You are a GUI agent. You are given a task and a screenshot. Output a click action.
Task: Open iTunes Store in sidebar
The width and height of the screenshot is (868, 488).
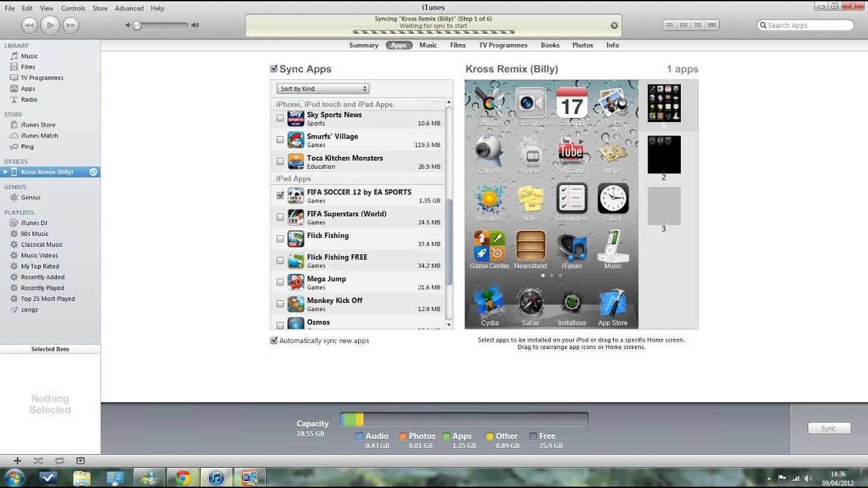38,125
